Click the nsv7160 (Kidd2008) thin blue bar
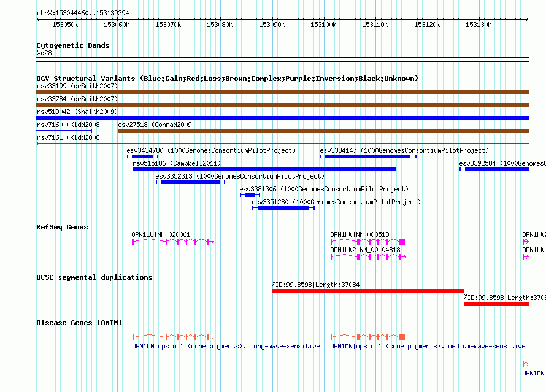546x392 pixels. [64, 131]
